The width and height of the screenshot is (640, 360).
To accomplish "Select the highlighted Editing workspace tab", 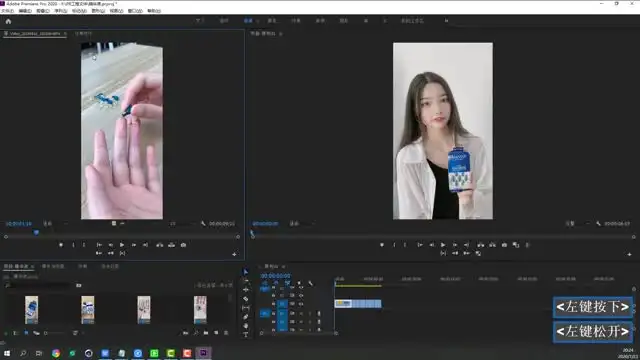I will tap(248, 20).
